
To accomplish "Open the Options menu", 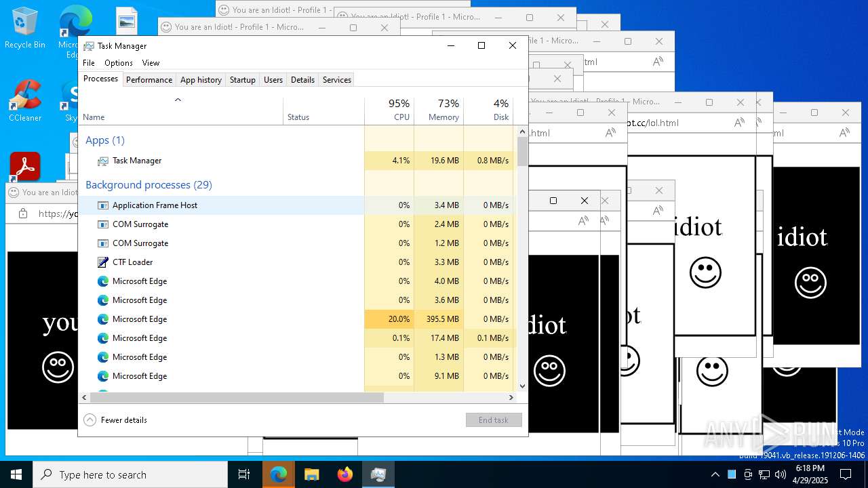I will 119,63.
